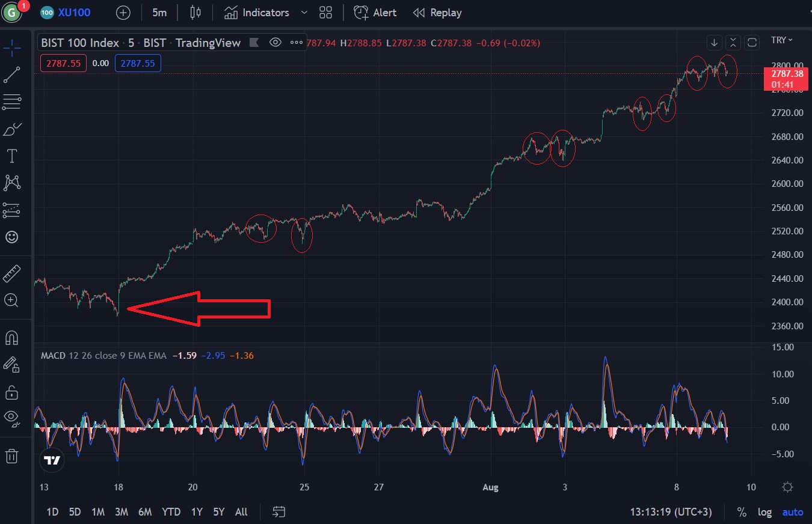Select the 1Y date range

tap(197, 512)
